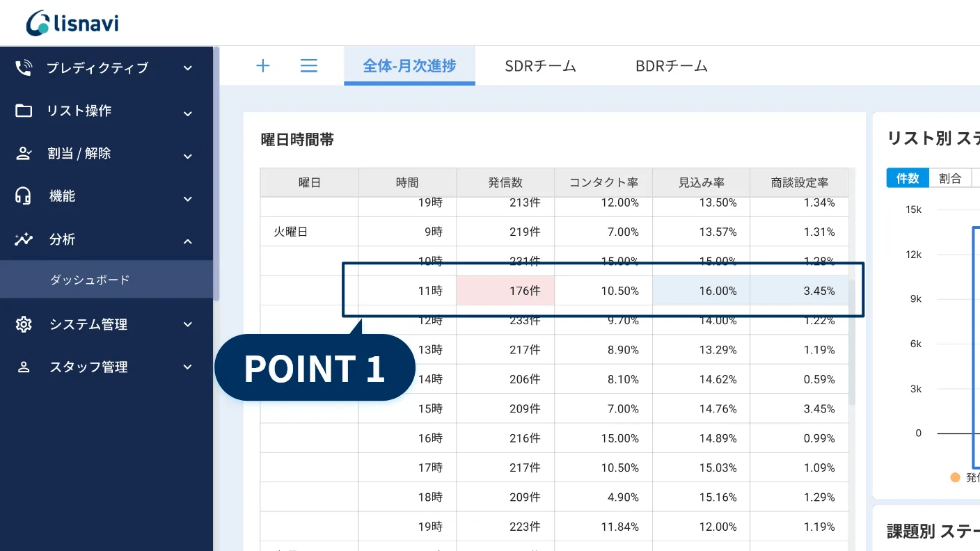
Task: Click the sidebar's vertical scrollbar
Action: click(216, 174)
